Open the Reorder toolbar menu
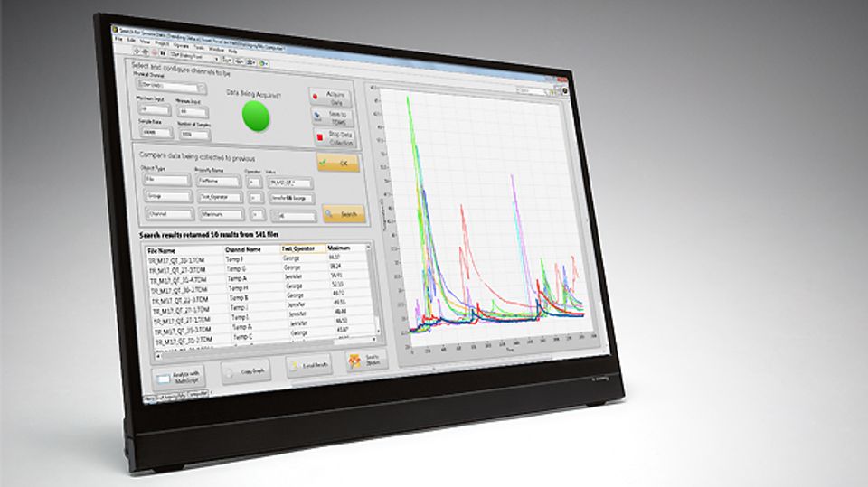The image size is (868, 487). pos(263,63)
